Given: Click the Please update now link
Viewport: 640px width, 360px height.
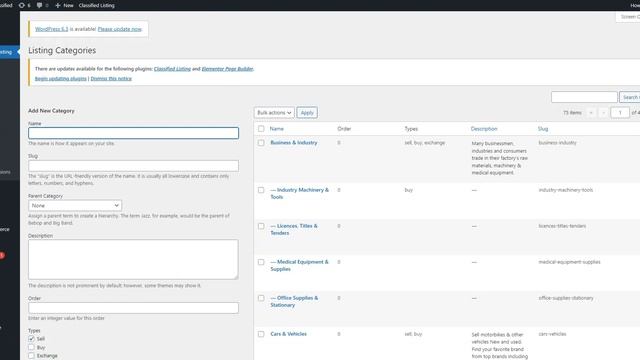Looking at the screenshot, I should tap(120, 29).
